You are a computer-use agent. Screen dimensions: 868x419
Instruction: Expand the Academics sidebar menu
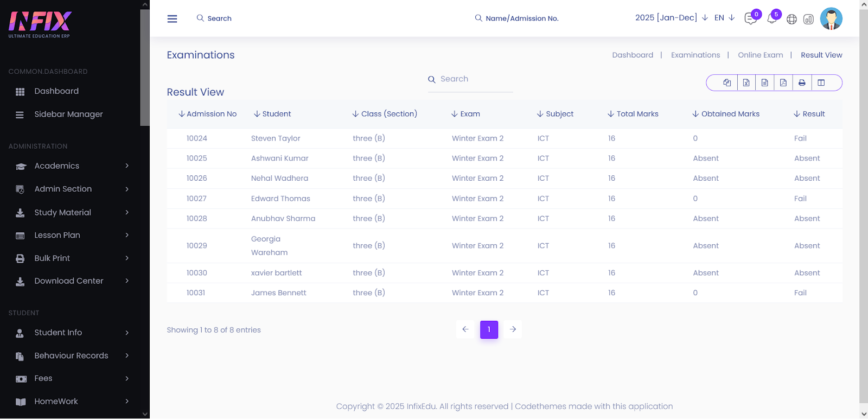(x=73, y=166)
